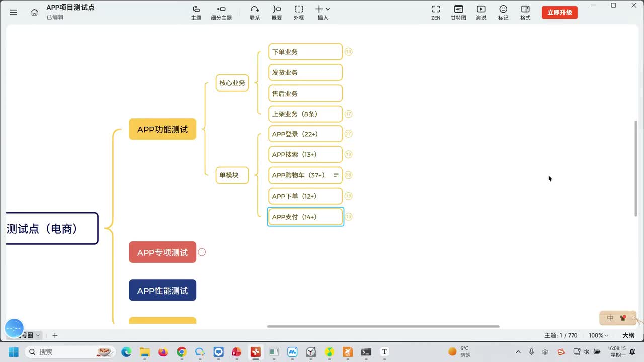The image size is (644, 362).
Task: Expand children of APP搜索 topic
Action: coord(348,154)
